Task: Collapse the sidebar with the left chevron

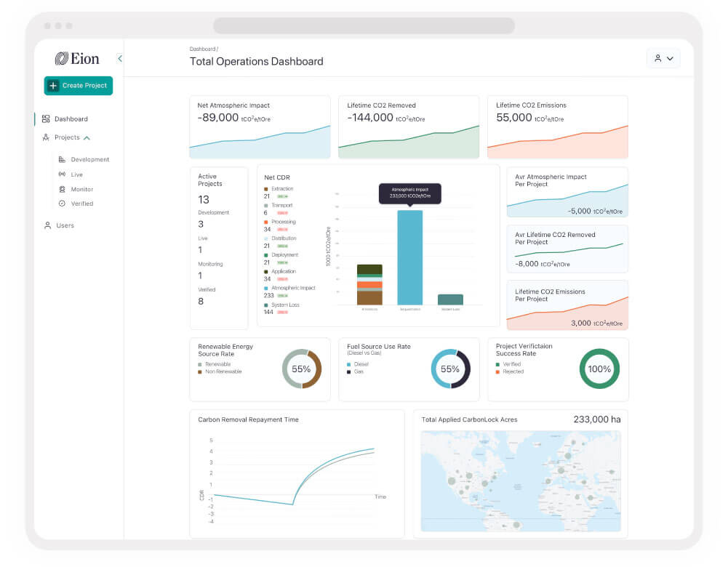Action: tap(120, 58)
